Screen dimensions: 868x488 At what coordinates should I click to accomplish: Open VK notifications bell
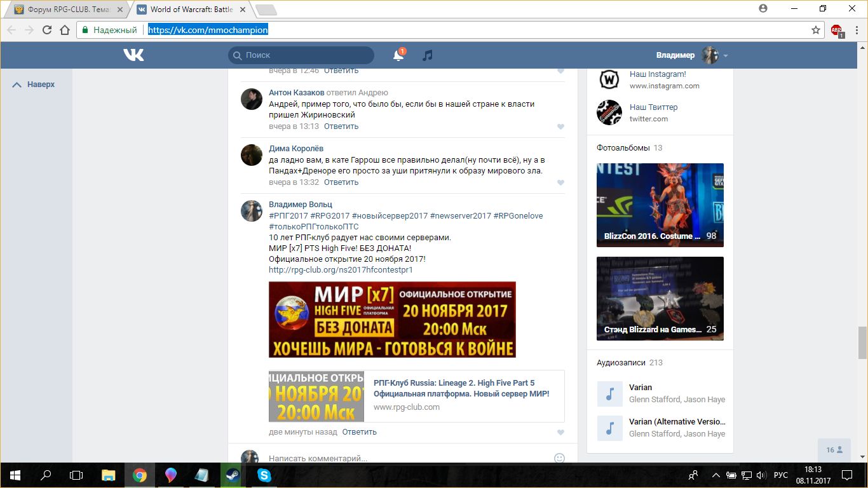coord(398,55)
